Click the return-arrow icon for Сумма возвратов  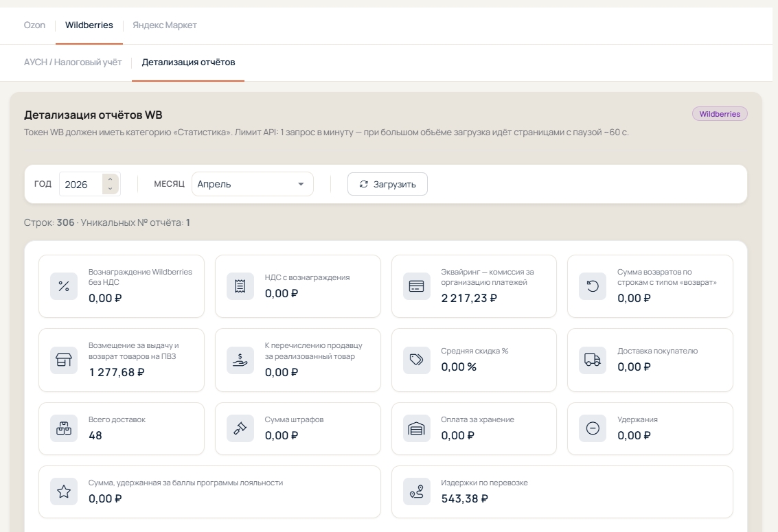click(593, 286)
